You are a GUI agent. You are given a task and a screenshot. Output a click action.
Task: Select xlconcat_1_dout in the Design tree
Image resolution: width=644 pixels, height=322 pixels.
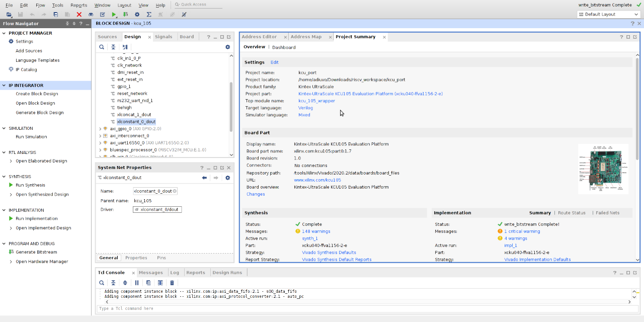pos(134,115)
